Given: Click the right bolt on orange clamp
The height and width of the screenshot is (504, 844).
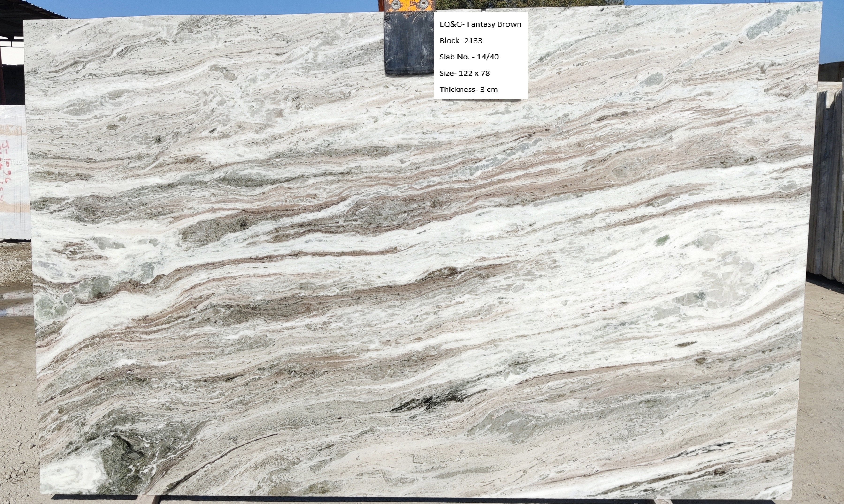Looking at the screenshot, I should 424,4.
